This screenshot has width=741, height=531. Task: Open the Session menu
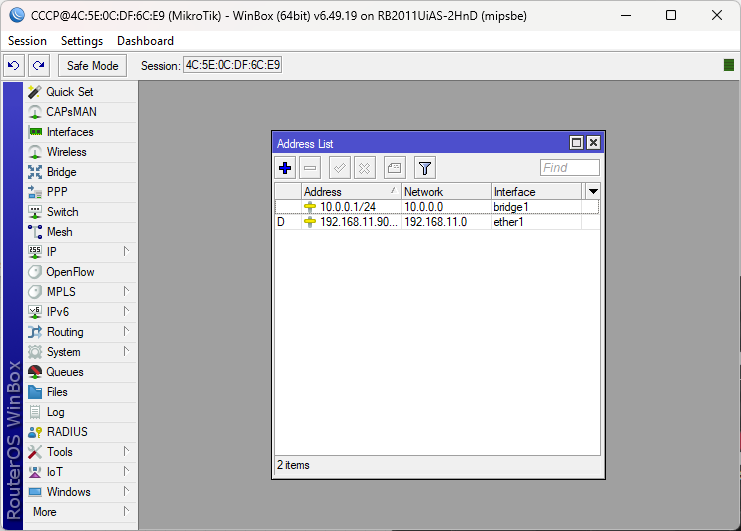click(27, 41)
